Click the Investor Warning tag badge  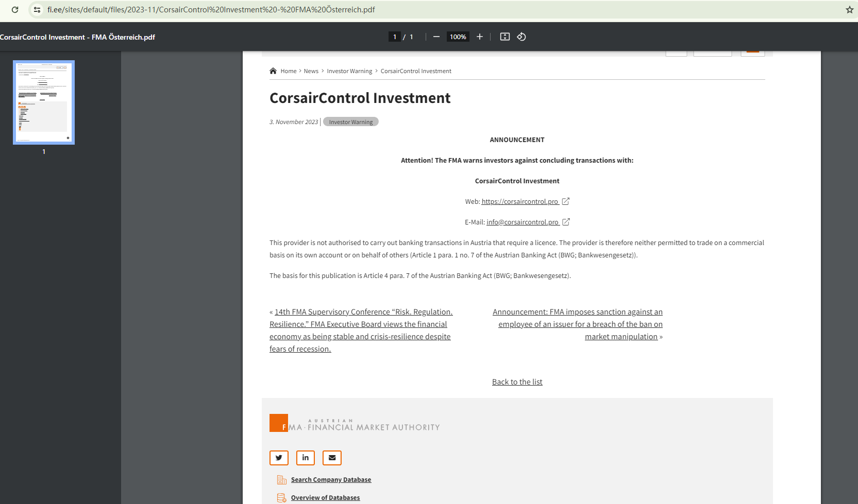point(351,122)
